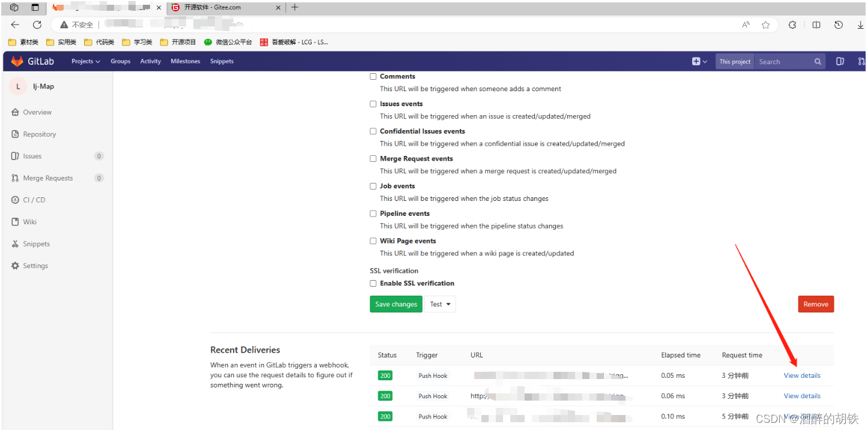Click the lj-Map project avatar
The width and height of the screenshot is (868, 430).
pos(18,86)
